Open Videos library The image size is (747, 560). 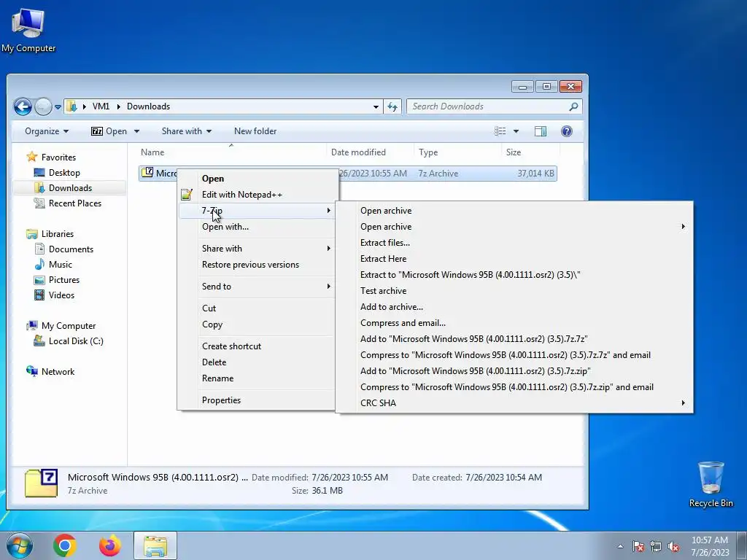[x=61, y=295]
